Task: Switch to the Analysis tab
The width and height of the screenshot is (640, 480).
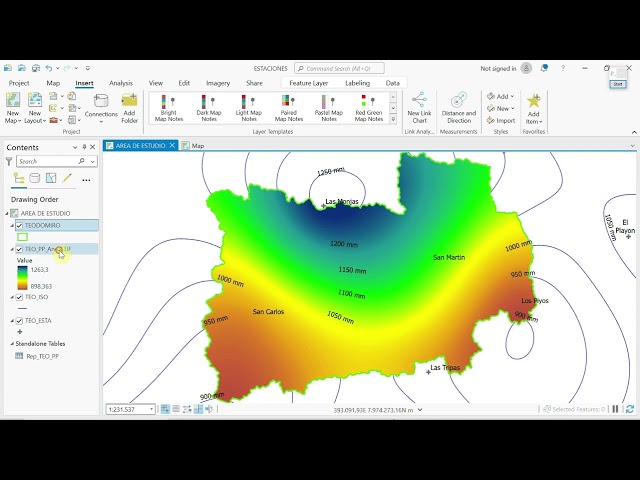Action: pyautogui.click(x=121, y=83)
